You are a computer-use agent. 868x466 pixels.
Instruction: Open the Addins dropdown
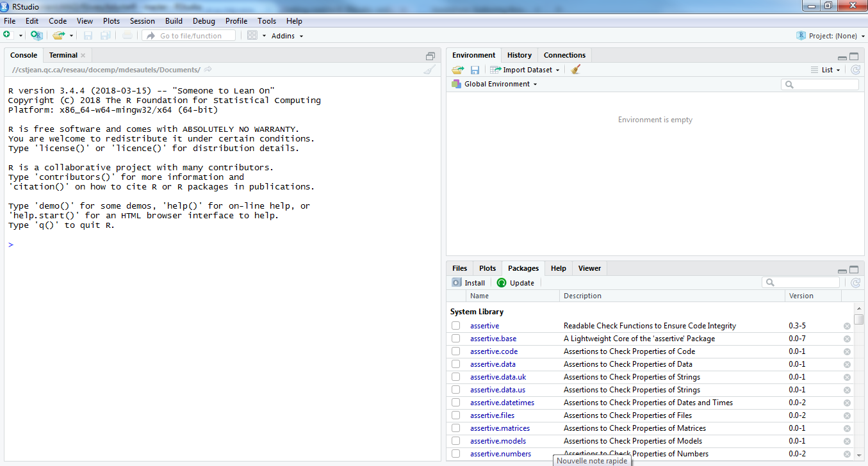coord(287,36)
